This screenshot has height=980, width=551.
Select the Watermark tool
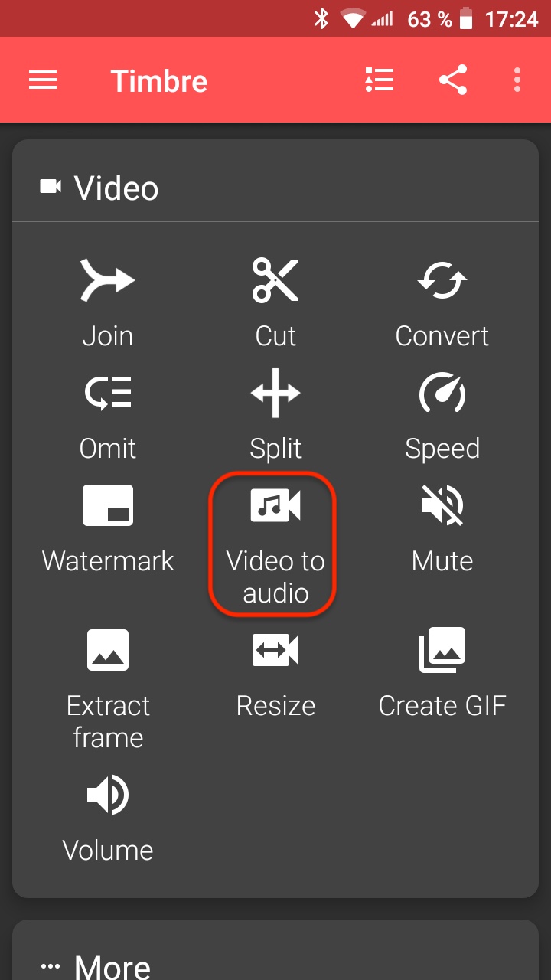tap(108, 529)
